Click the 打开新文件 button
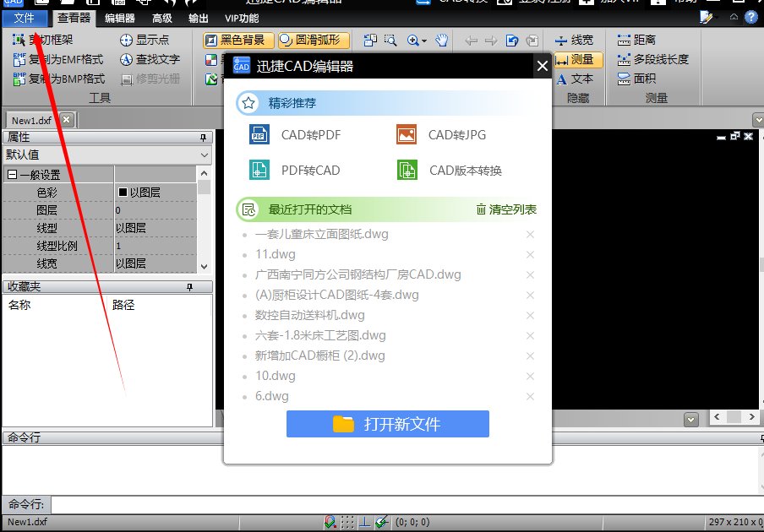The width and height of the screenshot is (764, 532). [x=387, y=425]
